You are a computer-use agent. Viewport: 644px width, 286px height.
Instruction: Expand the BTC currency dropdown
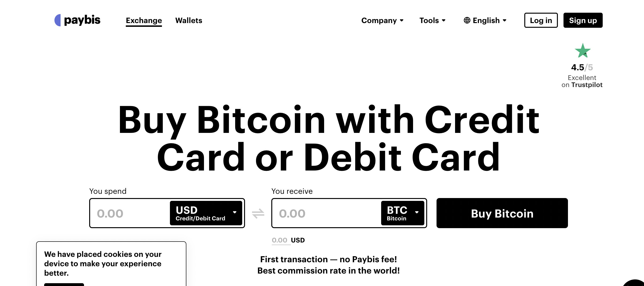tap(402, 213)
